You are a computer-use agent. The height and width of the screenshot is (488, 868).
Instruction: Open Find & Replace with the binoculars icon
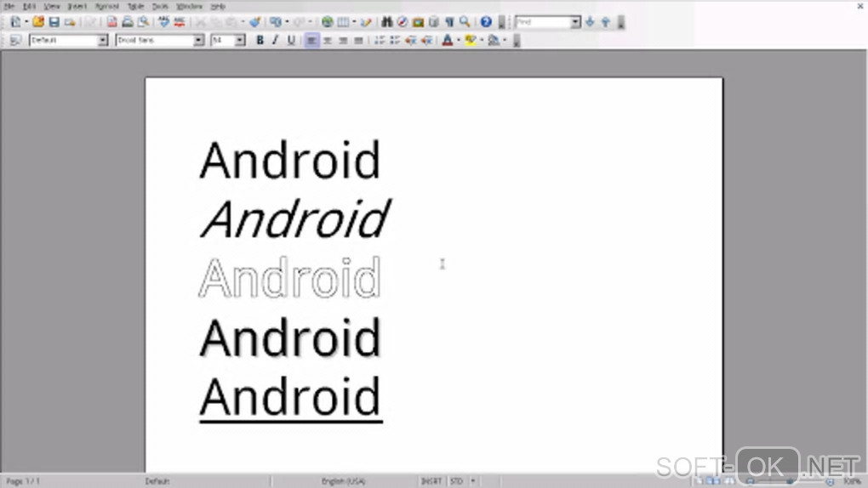tap(387, 22)
